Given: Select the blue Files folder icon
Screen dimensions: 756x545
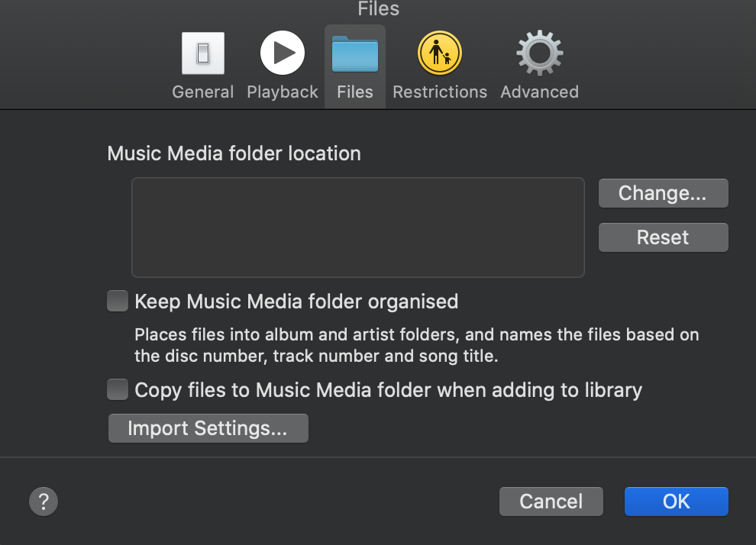Looking at the screenshot, I should [355, 54].
